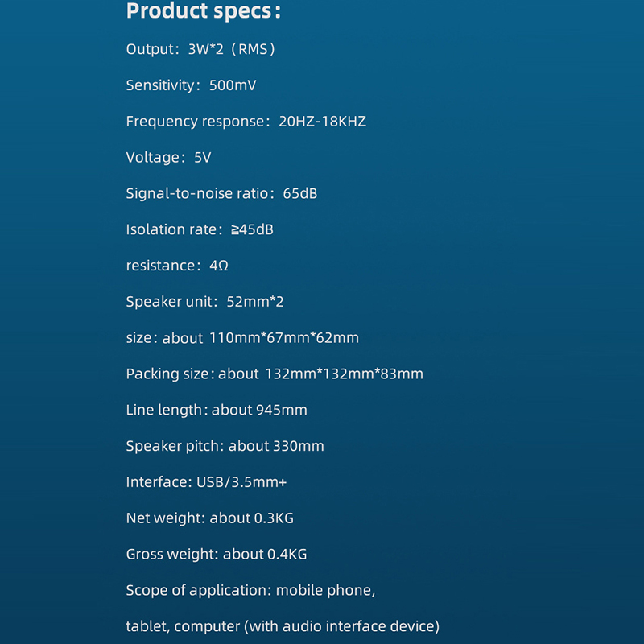Viewport: 644px width, 644px height.
Task: Select the 110mm*67mm*62mm size value
Action: 283,338
